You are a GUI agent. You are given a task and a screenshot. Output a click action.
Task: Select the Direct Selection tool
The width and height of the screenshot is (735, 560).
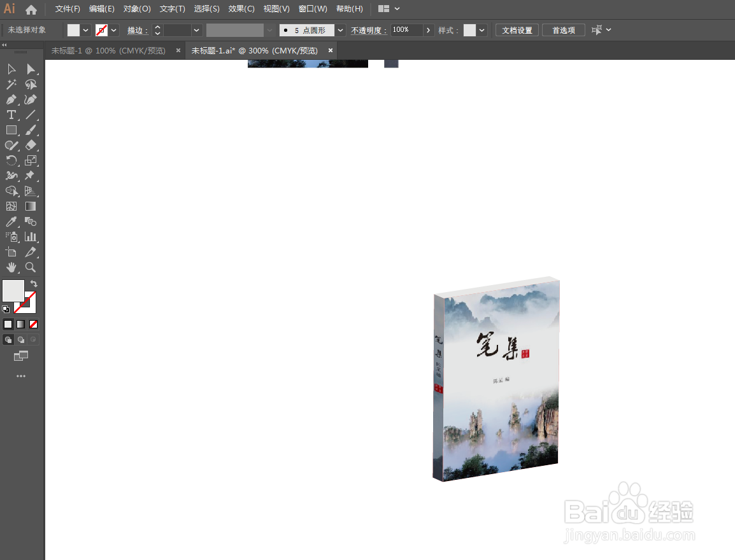[x=31, y=69]
